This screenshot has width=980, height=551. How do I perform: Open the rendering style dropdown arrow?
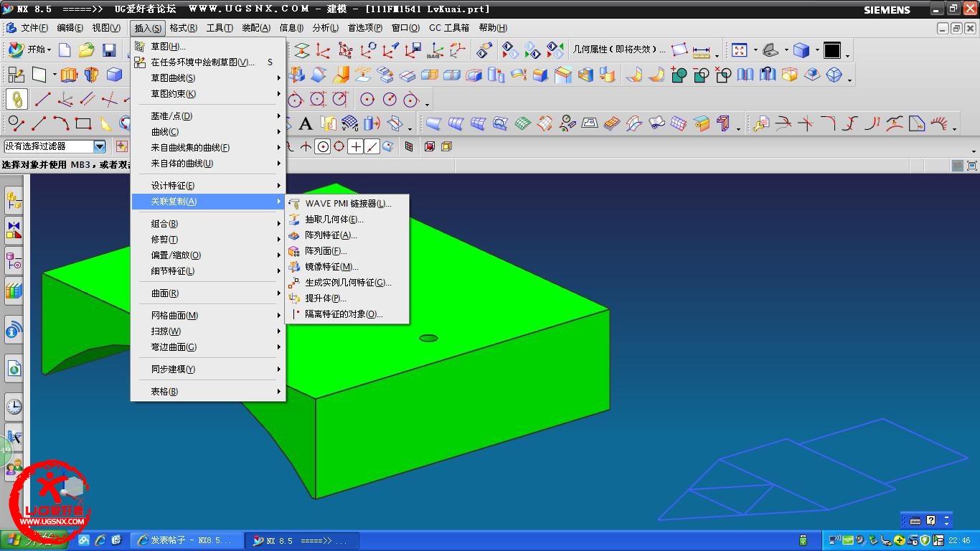[x=816, y=50]
